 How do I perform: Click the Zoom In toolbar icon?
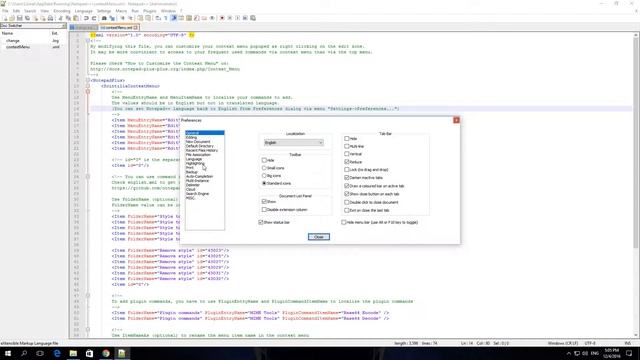[122, 18]
